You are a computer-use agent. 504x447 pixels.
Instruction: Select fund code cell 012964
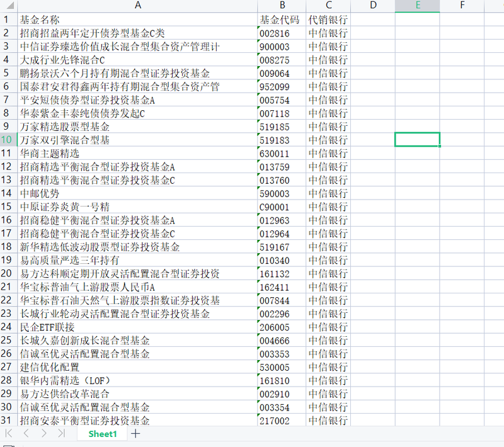tap(282, 234)
